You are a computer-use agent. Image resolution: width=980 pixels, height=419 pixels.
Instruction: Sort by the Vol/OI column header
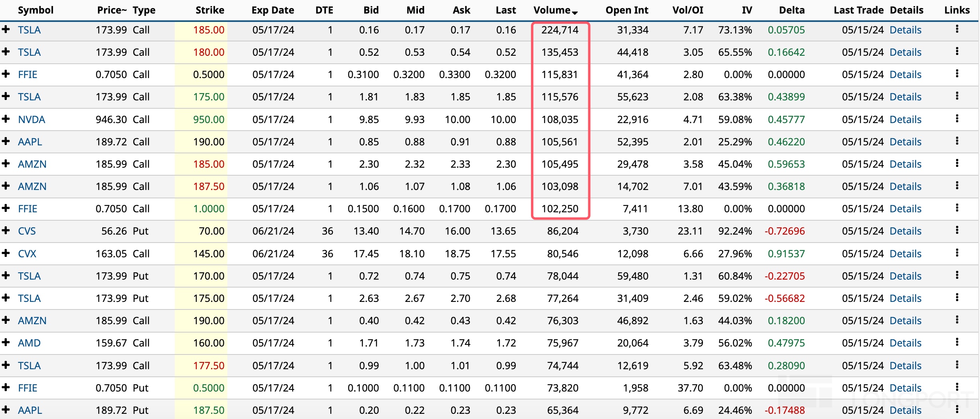(x=688, y=10)
